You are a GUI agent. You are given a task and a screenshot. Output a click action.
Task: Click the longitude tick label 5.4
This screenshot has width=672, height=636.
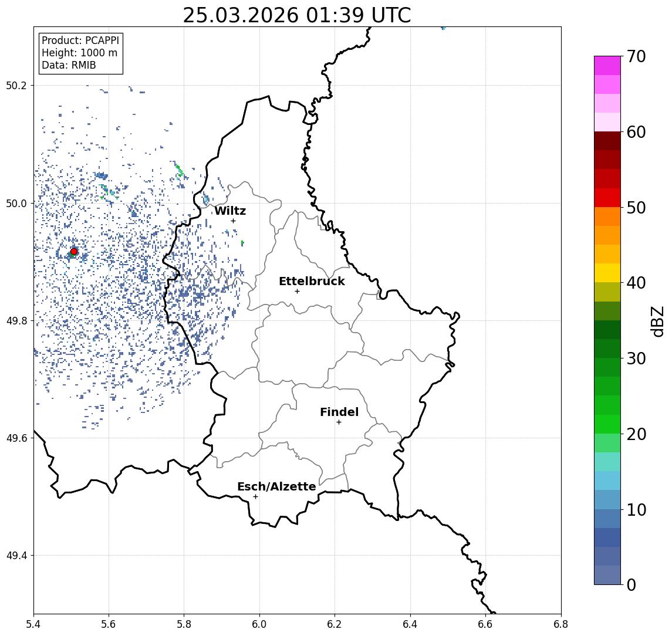point(33,624)
